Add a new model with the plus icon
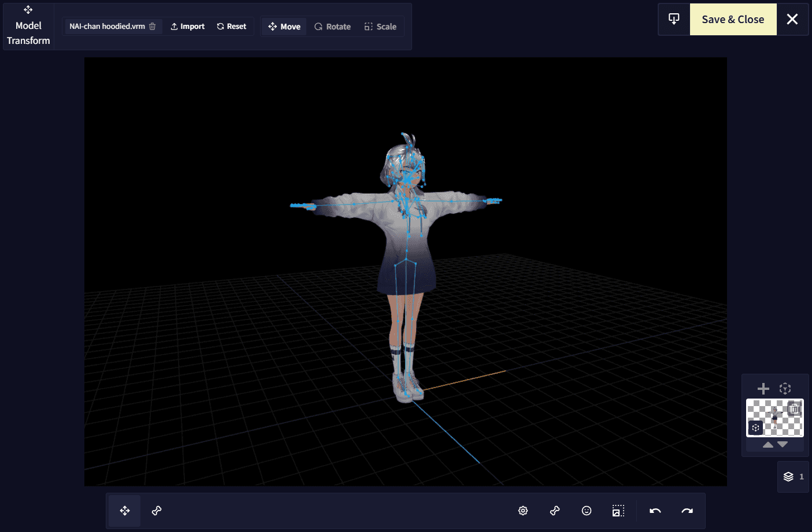812x532 pixels. pos(763,388)
